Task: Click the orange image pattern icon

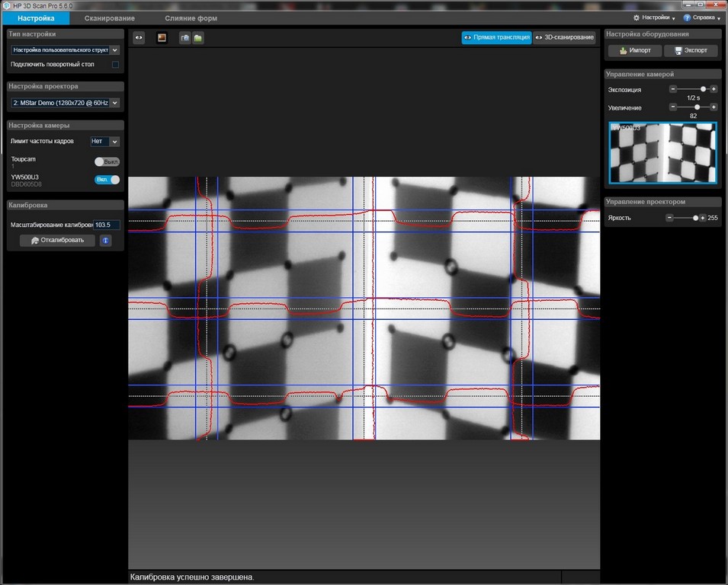Action: tap(162, 37)
